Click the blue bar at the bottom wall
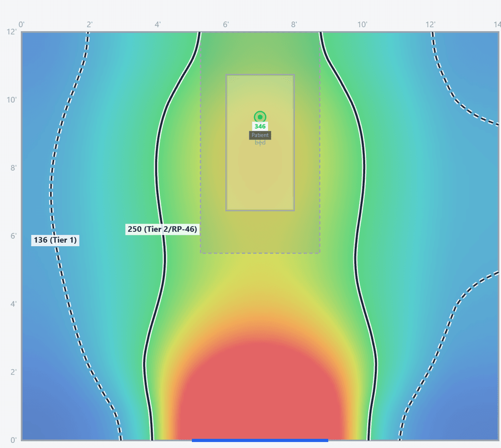 (x=260, y=440)
